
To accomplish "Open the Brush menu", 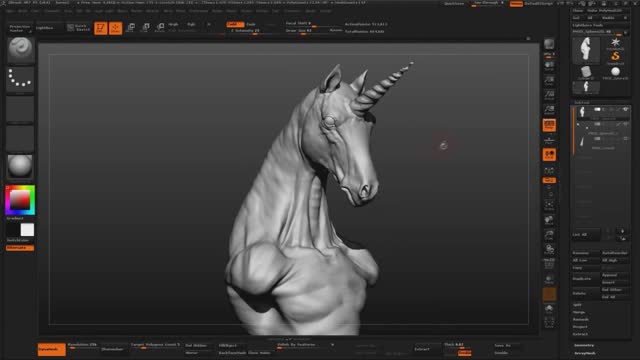I will point(23,11).
